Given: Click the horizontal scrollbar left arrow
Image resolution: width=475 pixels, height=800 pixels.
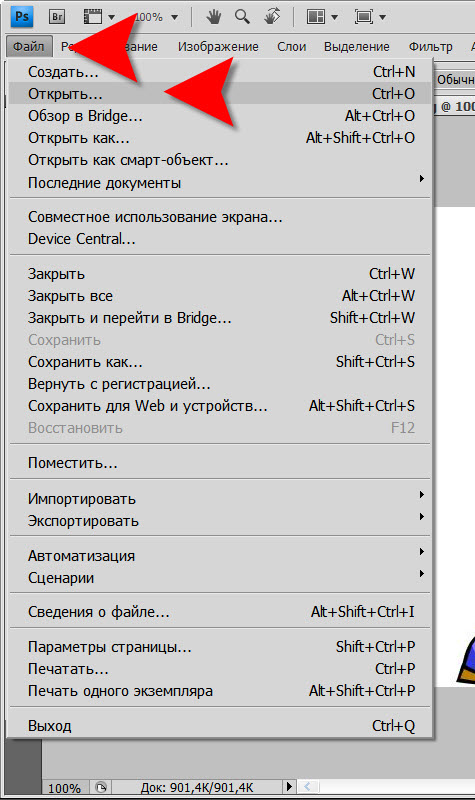Looking at the screenshot, I should [x=307, y=787].
